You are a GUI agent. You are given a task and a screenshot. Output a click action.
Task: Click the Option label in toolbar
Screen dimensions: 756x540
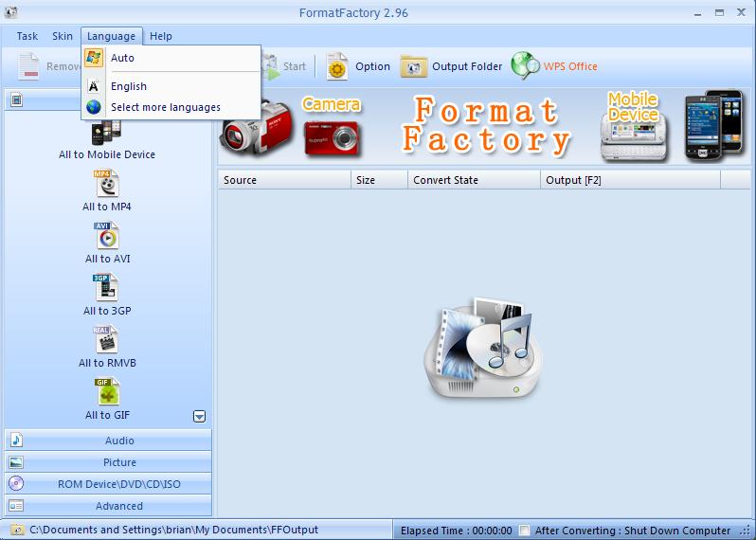tap(372, 66)
